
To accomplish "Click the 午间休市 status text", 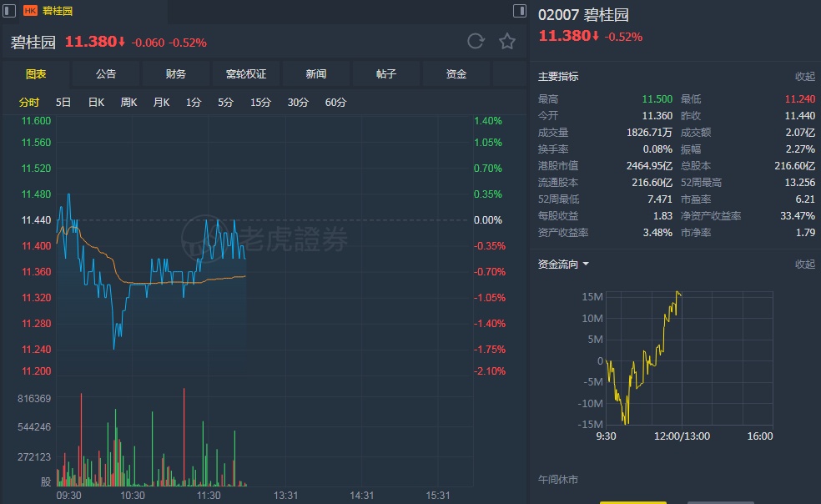I will pos(558,479).
